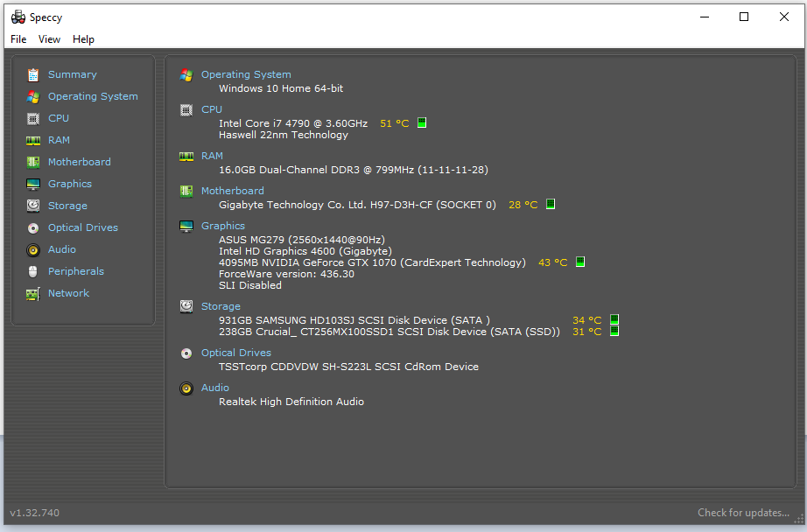Click the drive icon beside Storage heading
The image size is (807, 532).
(186, 306)
